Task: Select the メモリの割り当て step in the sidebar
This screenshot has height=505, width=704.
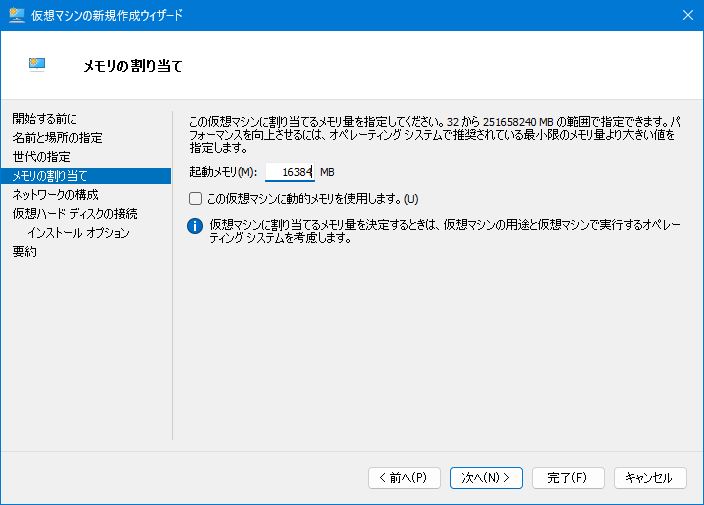Action: click(86, 176)
